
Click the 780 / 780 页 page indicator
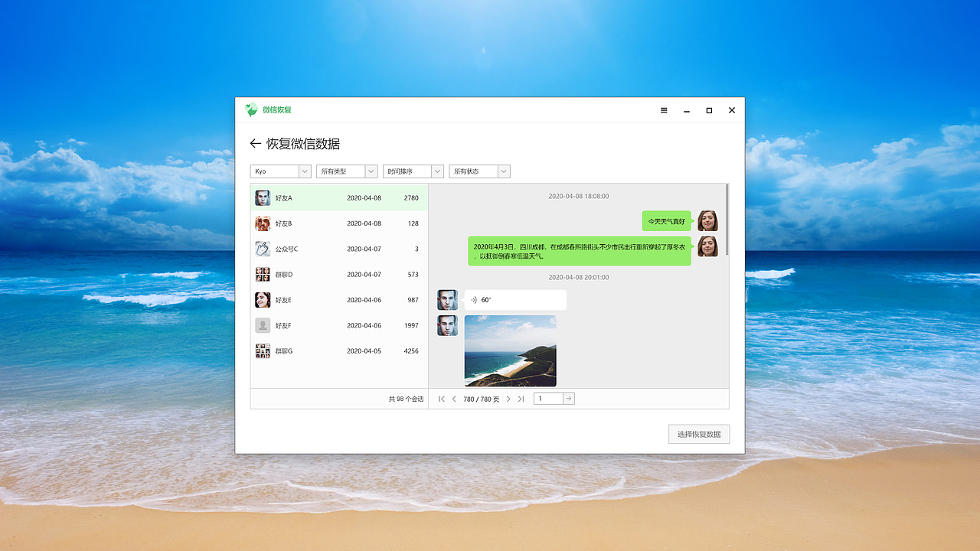point(481,399)
